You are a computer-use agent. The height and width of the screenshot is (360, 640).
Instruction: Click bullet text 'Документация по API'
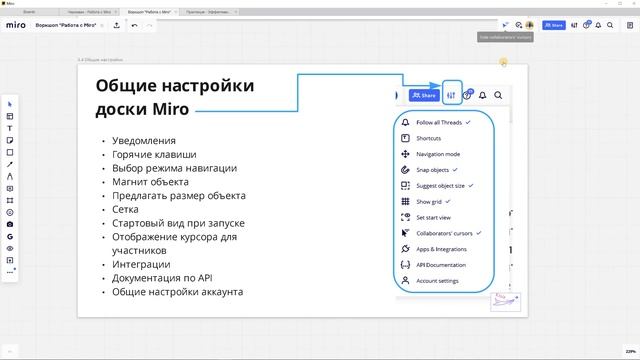(162, 278)
